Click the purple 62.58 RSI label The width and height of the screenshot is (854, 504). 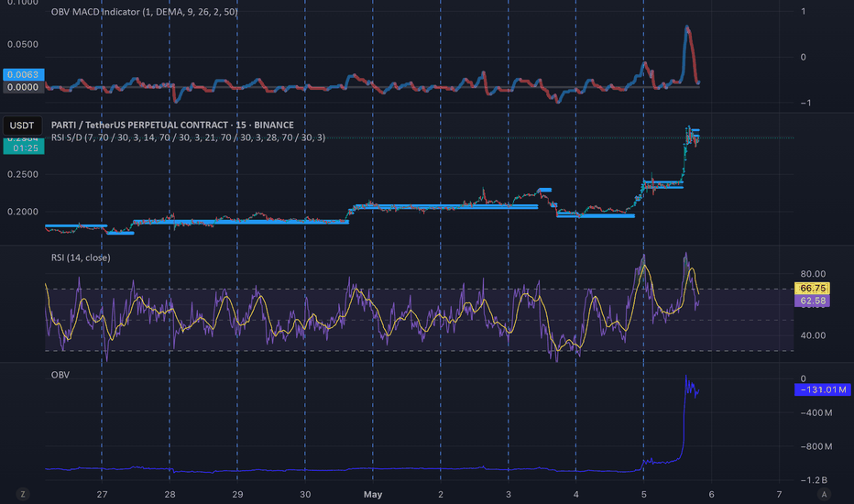812,301
